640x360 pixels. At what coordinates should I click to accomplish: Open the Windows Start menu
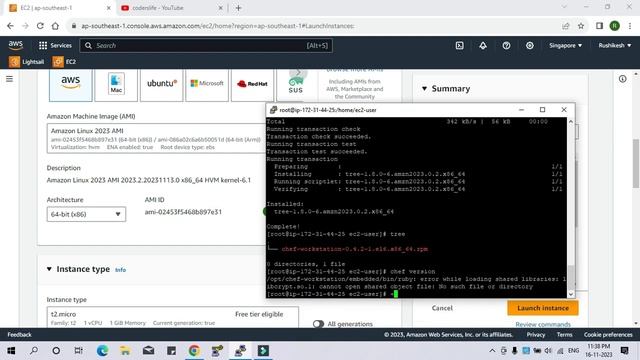(11, 351)
